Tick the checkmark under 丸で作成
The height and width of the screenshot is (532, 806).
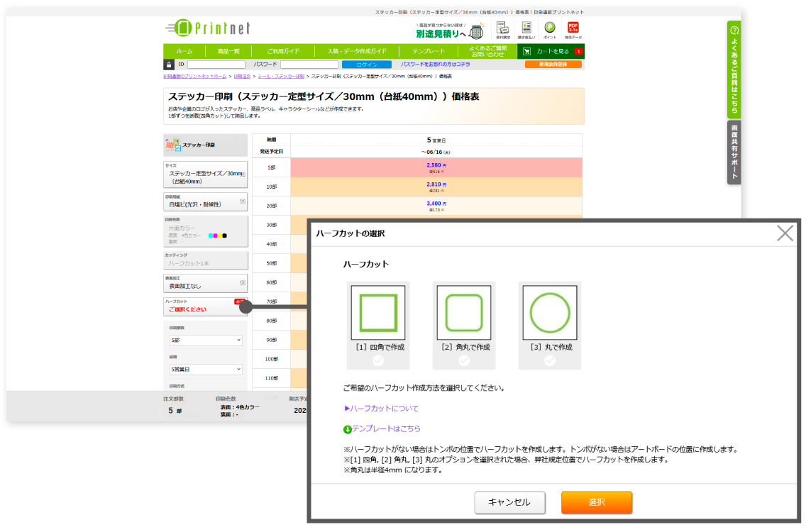click(549, 361)
